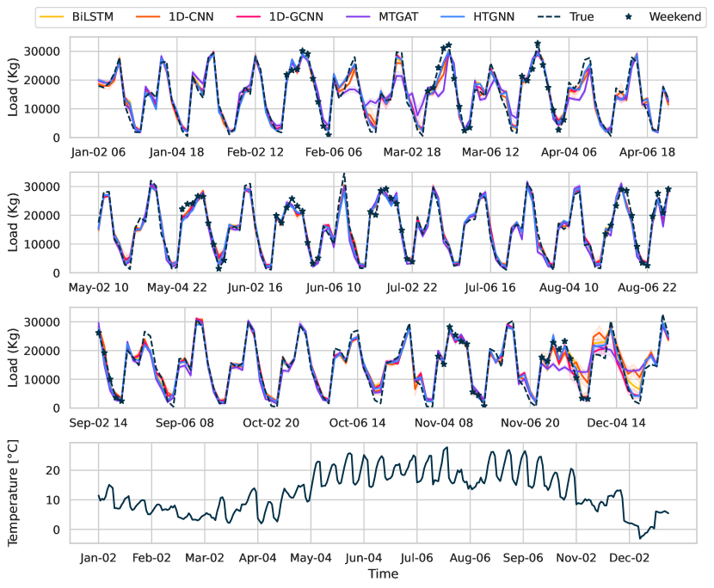Click the Weekend star marker in legend
714x588 pixels.
click(x=629, y=16)
